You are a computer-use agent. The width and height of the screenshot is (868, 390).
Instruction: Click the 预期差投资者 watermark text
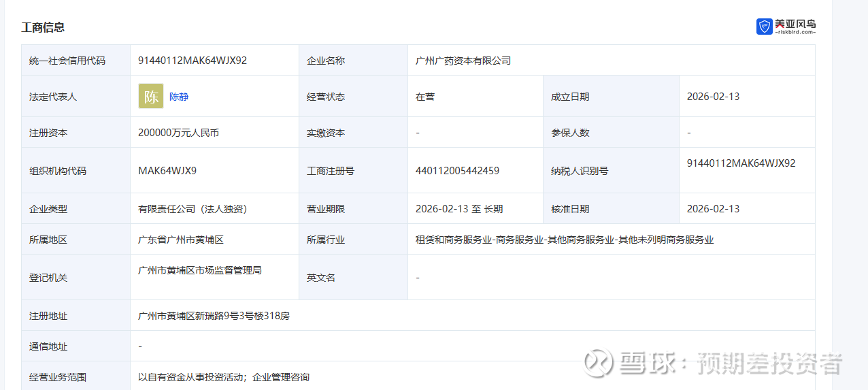coord(769,363)
